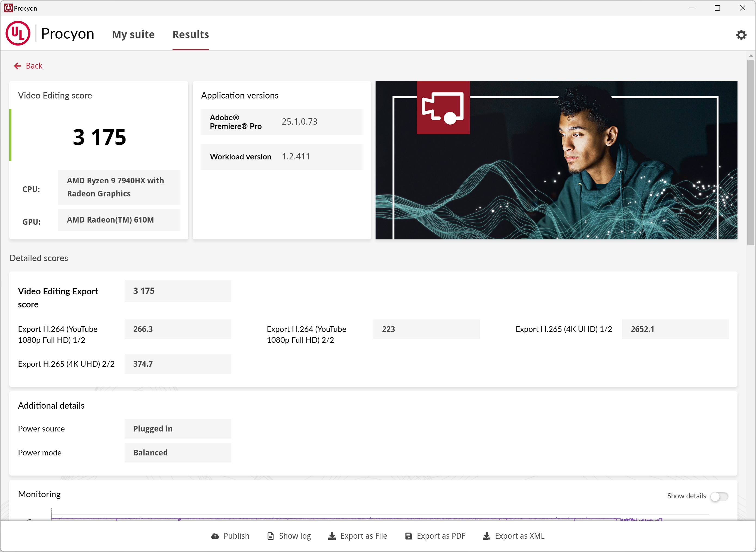The width and height of the screenshot is (756, 552).
Task: Click the scrollbar up arrow
Action: (750, 55)
